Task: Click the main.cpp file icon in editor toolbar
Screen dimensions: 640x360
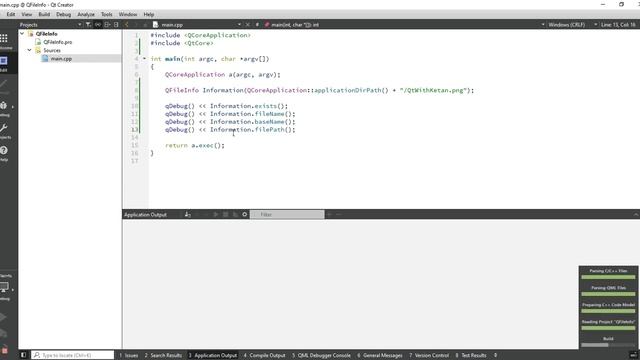Action: 155,24
